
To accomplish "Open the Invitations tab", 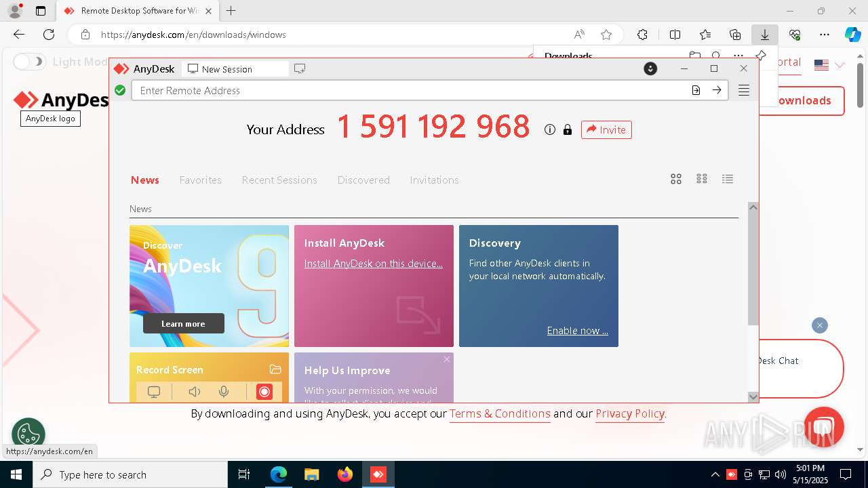I will click(434, 180).
